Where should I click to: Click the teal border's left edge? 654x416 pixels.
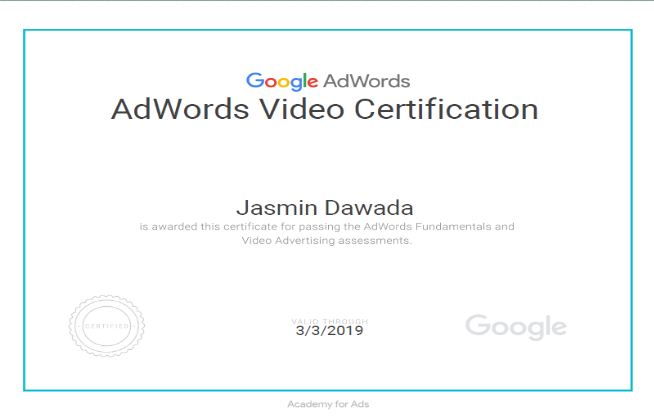24,210
